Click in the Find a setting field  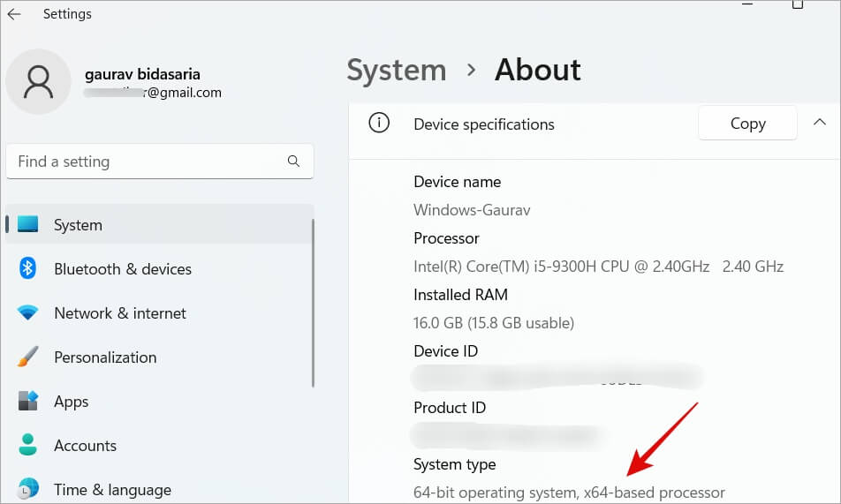tap(159, 162)
